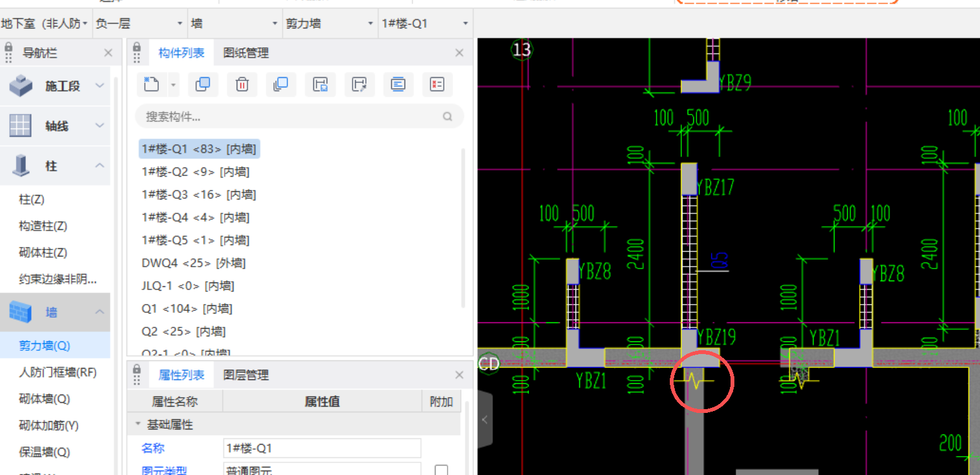The image size is (980, 475).
Task: Click the component list vertical scrollbar
Action: pyautogui.click(x=463, y=228)
